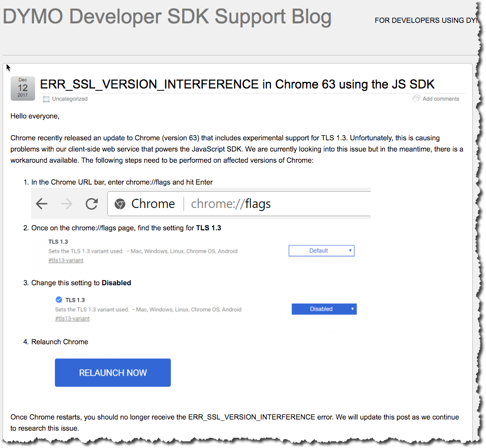Click Add comments link
Viewport: 486px width, 448px height.
pos(441,99)
